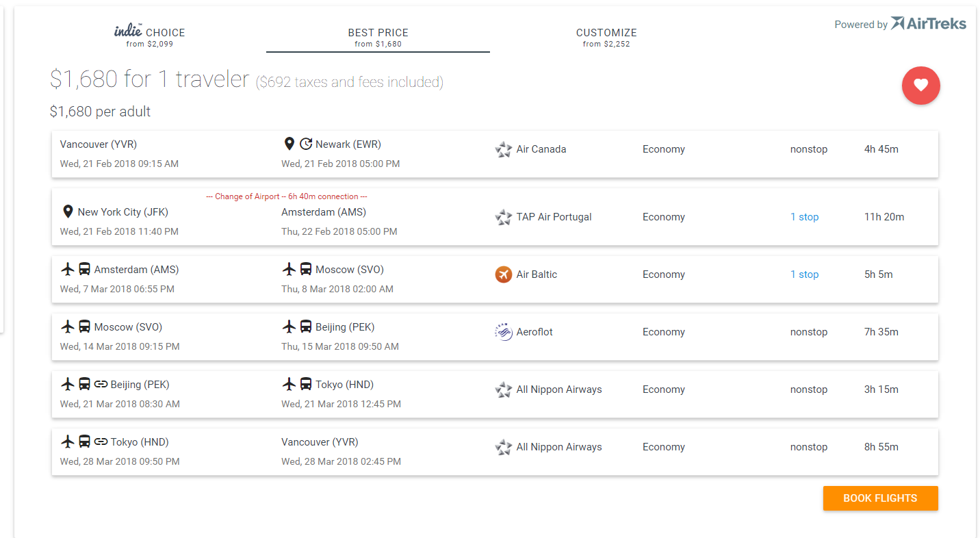Click the AirTreks logo
This screenshot has height=538, width=980.
click(x=929, y=24)
